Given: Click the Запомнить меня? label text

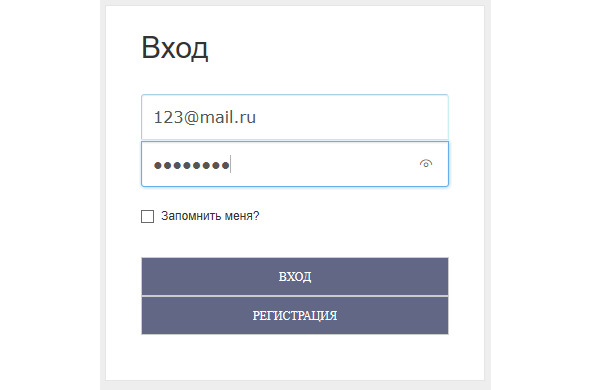Looking at the screenshot, I should [210, 216].
